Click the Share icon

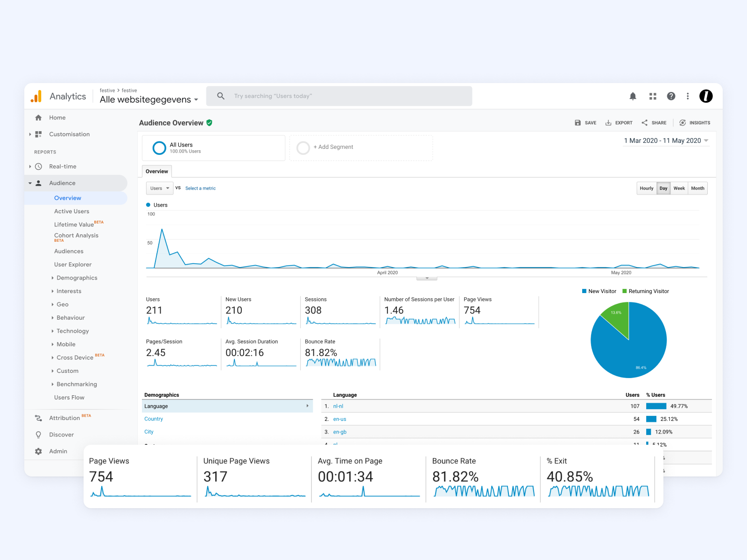[x=645, y=122]
